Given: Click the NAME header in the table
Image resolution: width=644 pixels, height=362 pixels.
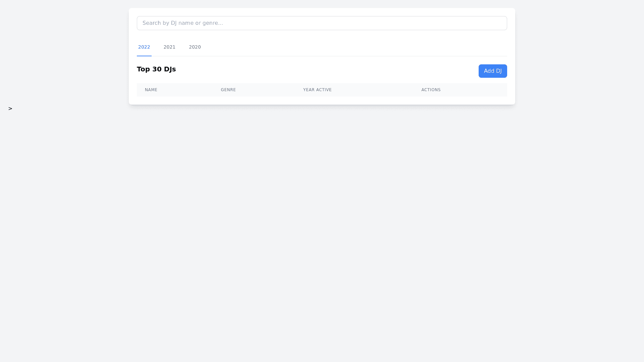Looking at the screenshot, I should point(151,90).
